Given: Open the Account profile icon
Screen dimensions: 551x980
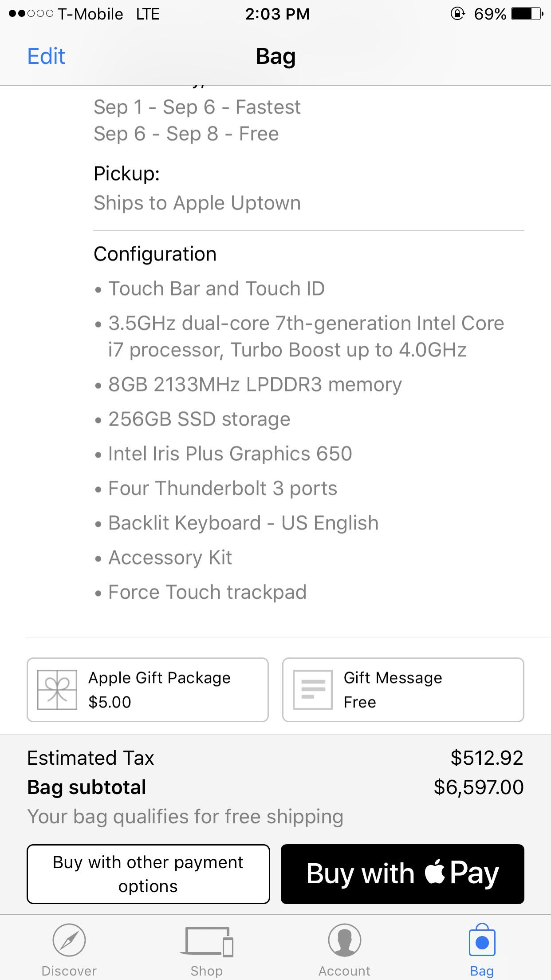Looking at the screenshot, I should [x=344, y=940].
